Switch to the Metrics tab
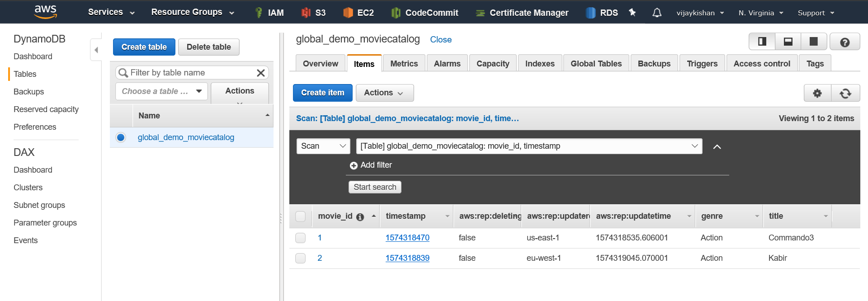 tap(404, 64)
